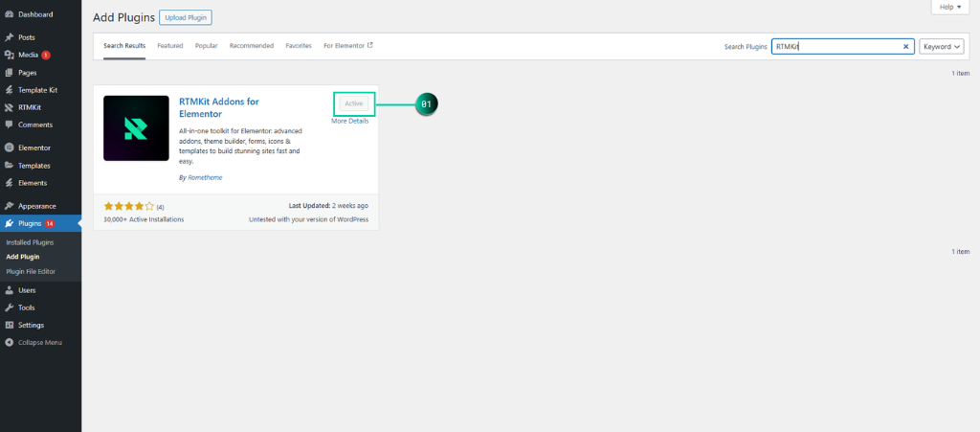Open Appearance menu label
The height and width of the screenshot is (432, 980).
[x=37, y=206]
